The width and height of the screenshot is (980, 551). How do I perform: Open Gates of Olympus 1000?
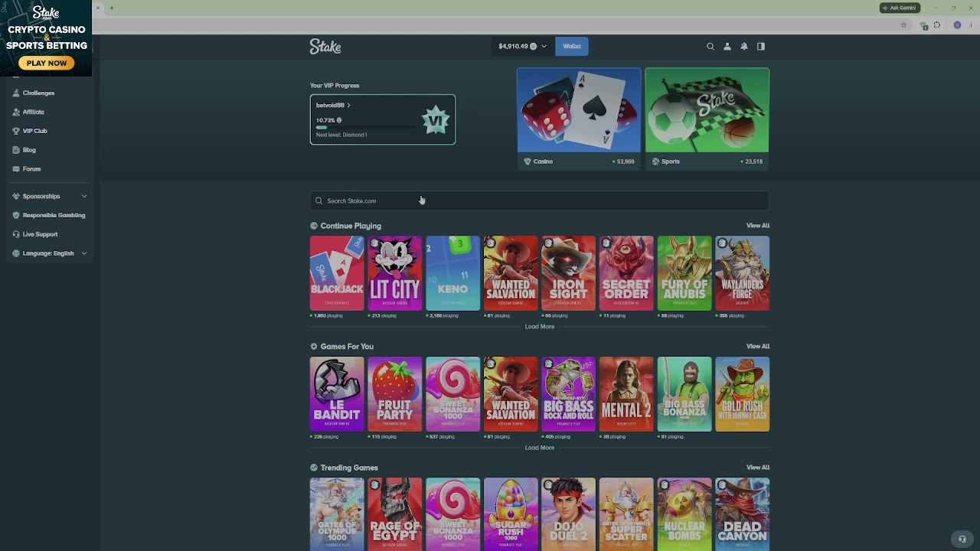point(337,514)
